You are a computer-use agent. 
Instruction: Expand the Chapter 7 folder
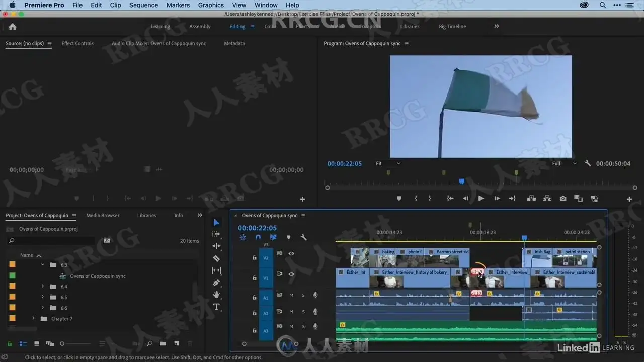tap(34, 319)
